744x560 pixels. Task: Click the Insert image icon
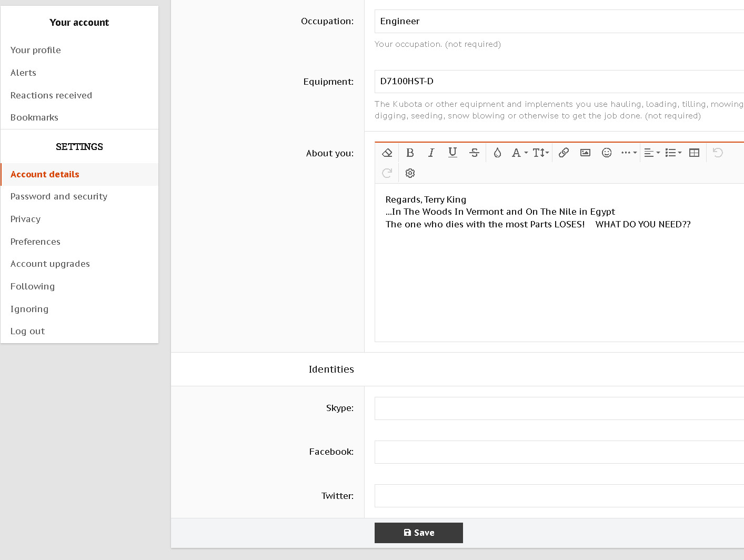click(x=585, y=153)
